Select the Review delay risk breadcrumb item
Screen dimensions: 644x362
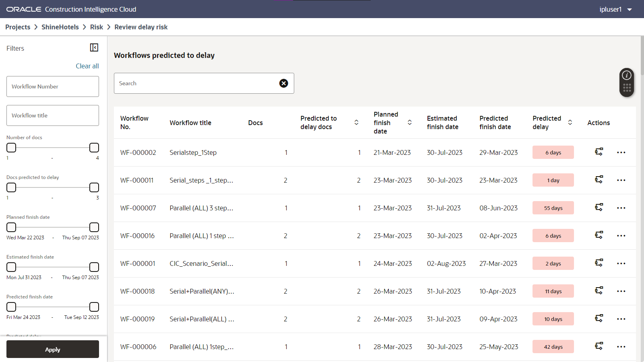[x=141, y=27]
